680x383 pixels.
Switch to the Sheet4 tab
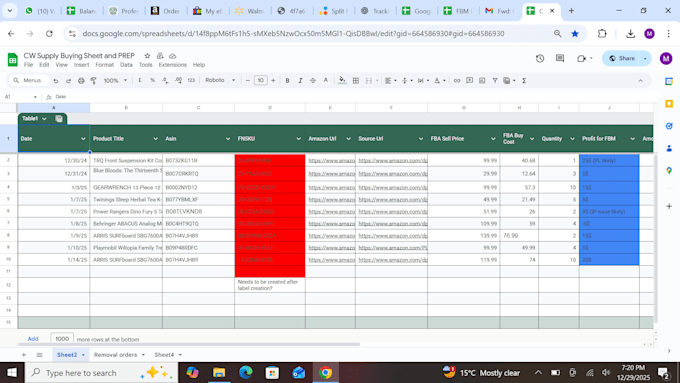(164, 355)
